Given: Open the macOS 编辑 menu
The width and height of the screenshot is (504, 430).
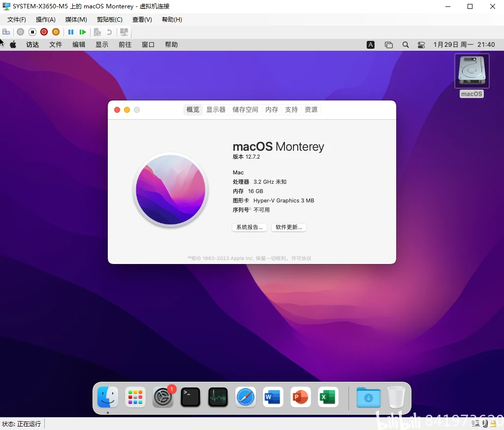Looking at the screenshot, I should (x=79, y=45).
